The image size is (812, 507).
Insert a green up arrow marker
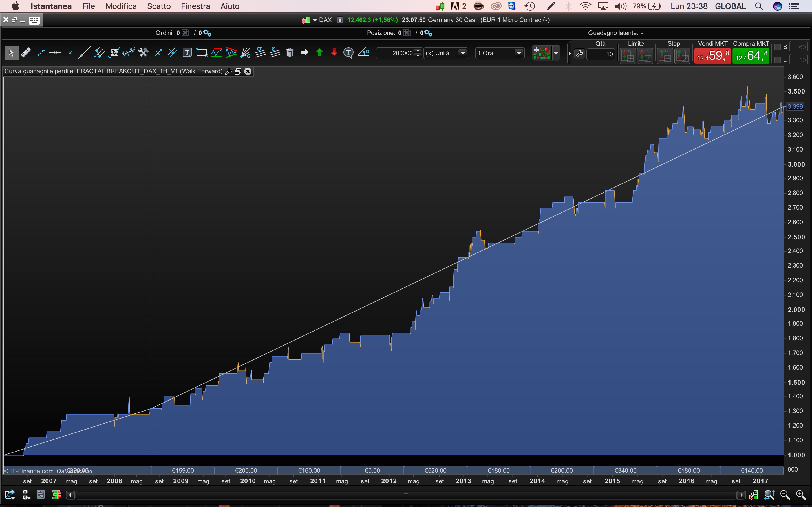[319, 53]
